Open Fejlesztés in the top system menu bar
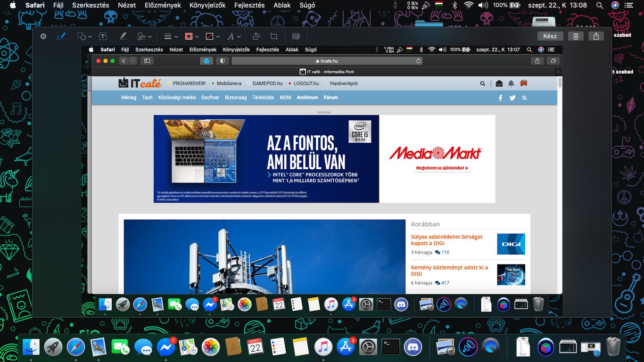The height and width of the screenshot is (362, 644). pos(249,5)
